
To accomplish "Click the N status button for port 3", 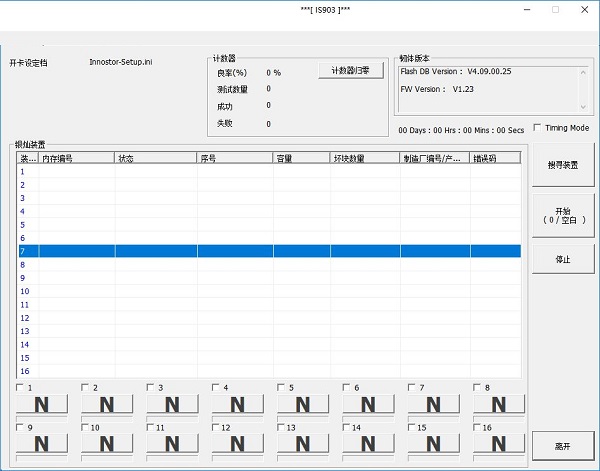I will pos(173,404).
